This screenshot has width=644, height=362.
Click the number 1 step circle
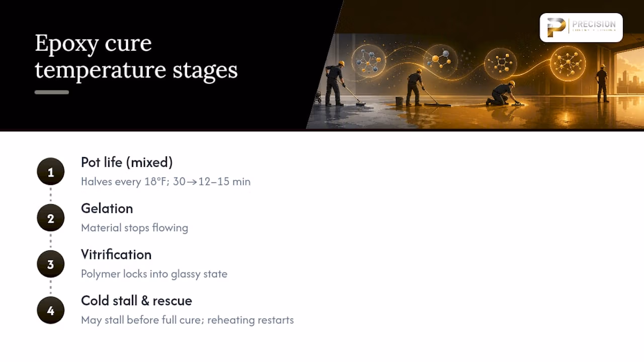[51, 172]
